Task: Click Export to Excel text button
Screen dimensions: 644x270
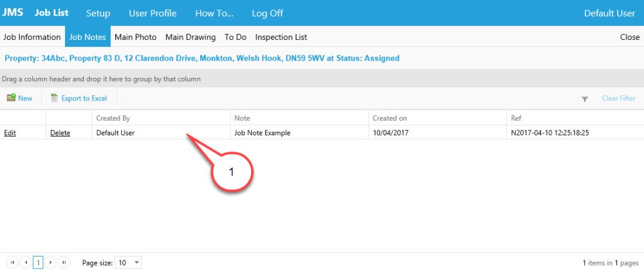Action: tap(84, 98)
